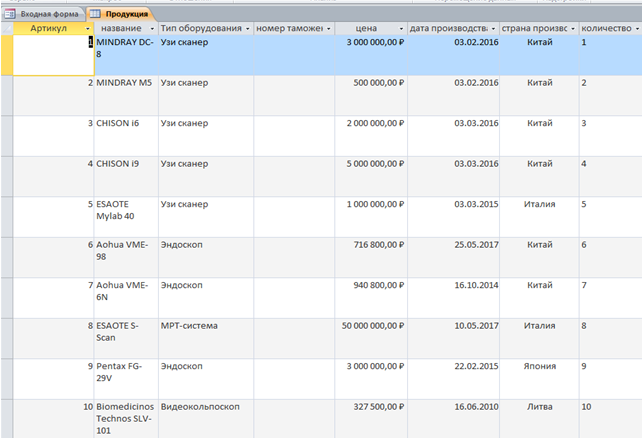Image resolution: width=642 pixels, height=438 pixels.
Task: Select the Продукция table tab
Action: (x=119, y=14)
